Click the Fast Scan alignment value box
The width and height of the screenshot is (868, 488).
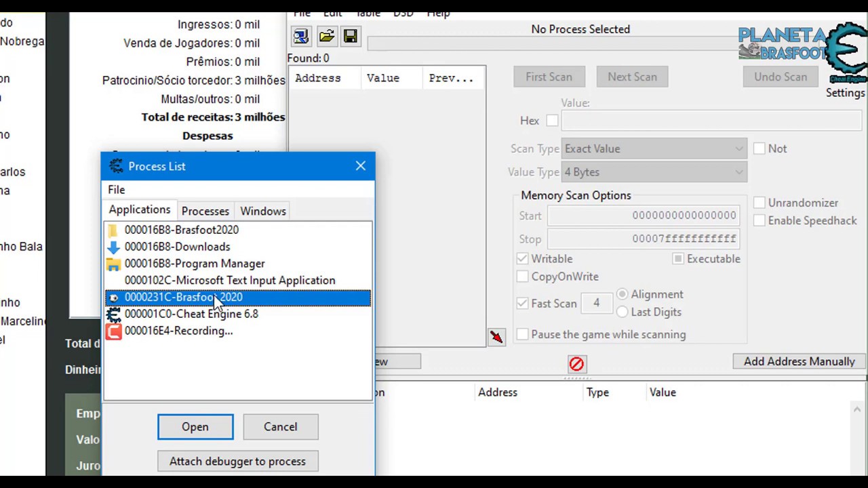pyautogui.click(x=597, y=303)
